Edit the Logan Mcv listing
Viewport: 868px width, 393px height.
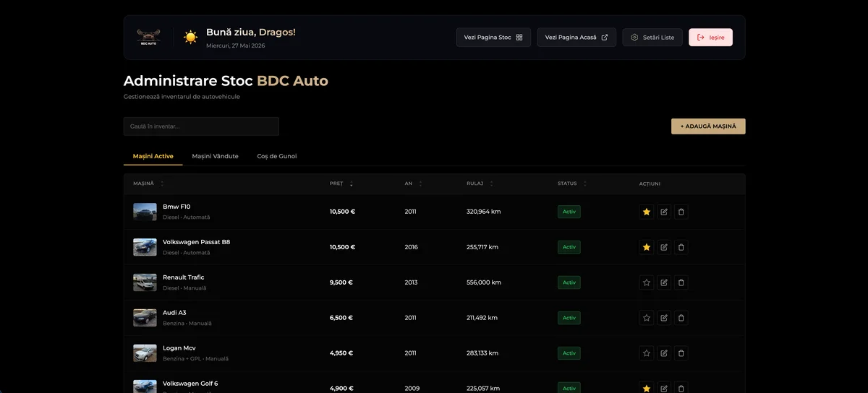tap(664, 353)
